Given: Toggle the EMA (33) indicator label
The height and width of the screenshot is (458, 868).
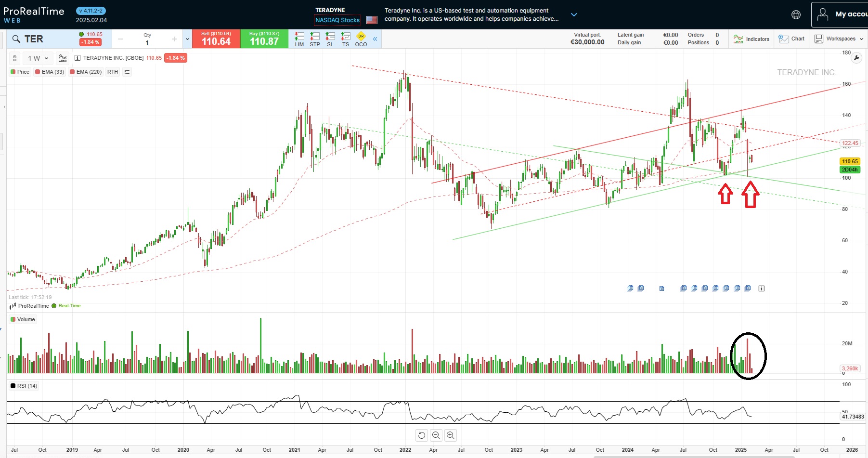Looking at the screenshot, I should click(x=50, y=72).
